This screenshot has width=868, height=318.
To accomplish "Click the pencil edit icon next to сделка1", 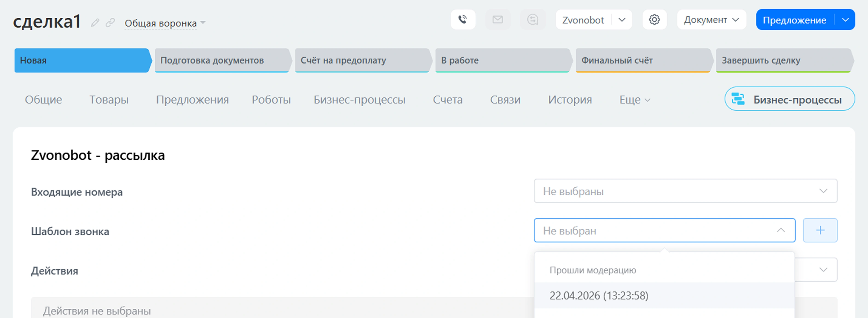I will coord(95,23).
